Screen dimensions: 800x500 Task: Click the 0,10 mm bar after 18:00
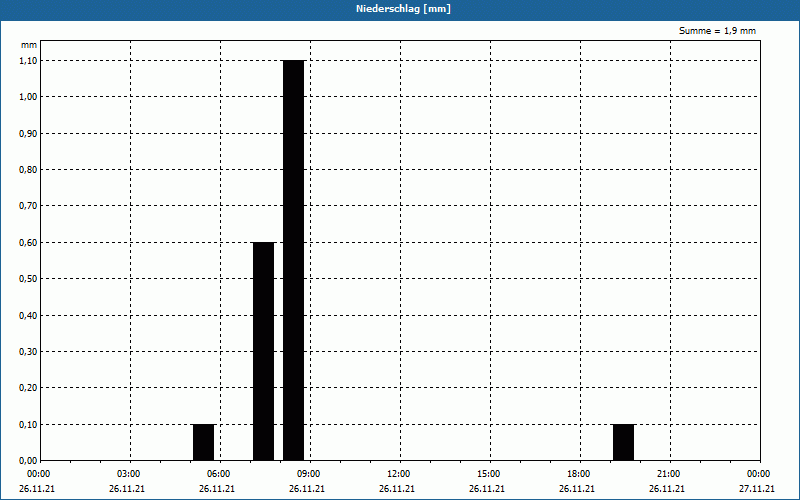[623, 442]
